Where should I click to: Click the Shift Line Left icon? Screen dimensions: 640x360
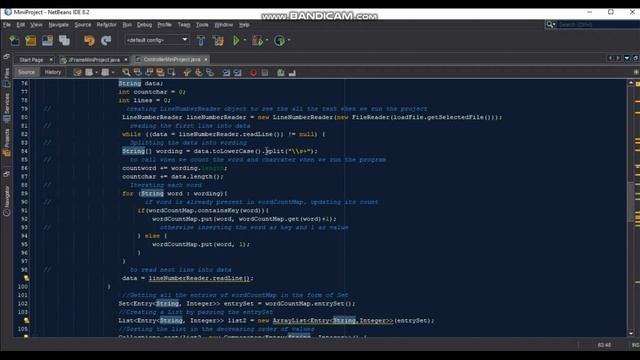pyautogui.click(x=226, y=73)
